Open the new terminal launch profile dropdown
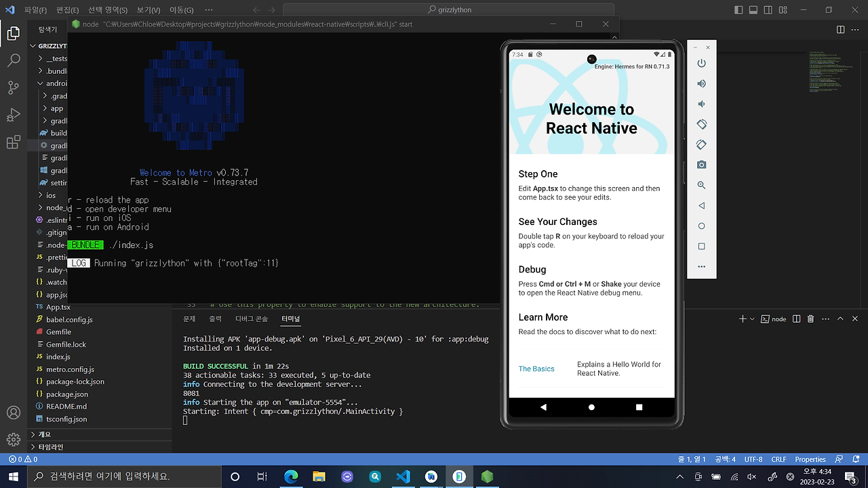This screenshot has width=868, height=488. (752, 319)
